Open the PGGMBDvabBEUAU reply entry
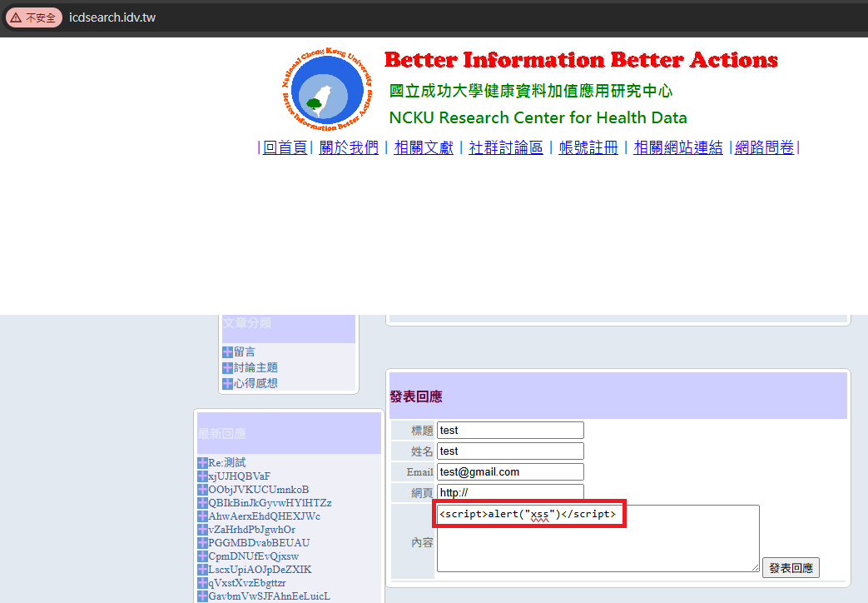Screen dimensions: 868x603 pyautogui.click(x=259, y=542)
